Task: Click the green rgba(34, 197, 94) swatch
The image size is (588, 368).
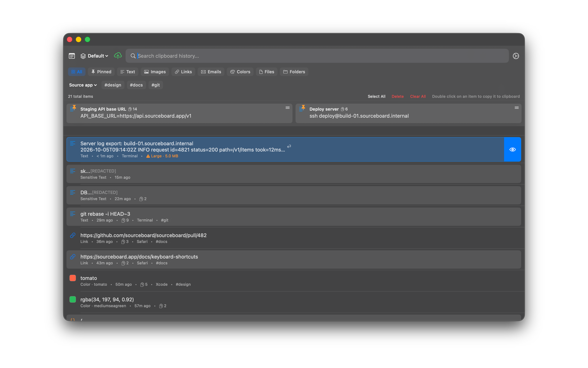Action: click(73, 299)
